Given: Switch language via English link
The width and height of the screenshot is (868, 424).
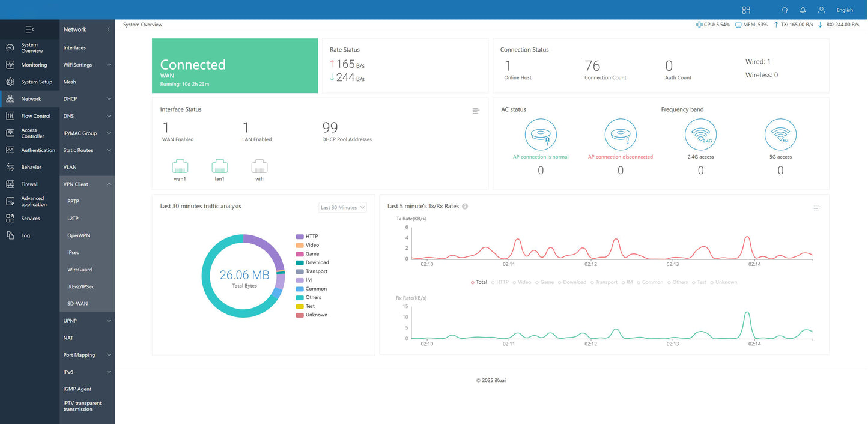Looking at the screenshot, I should click(x=845, y=10).
